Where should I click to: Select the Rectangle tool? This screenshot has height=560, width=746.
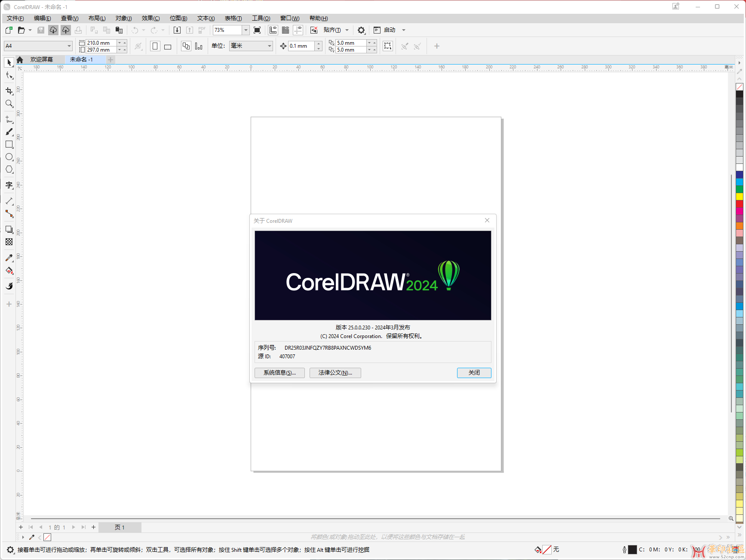9,145
